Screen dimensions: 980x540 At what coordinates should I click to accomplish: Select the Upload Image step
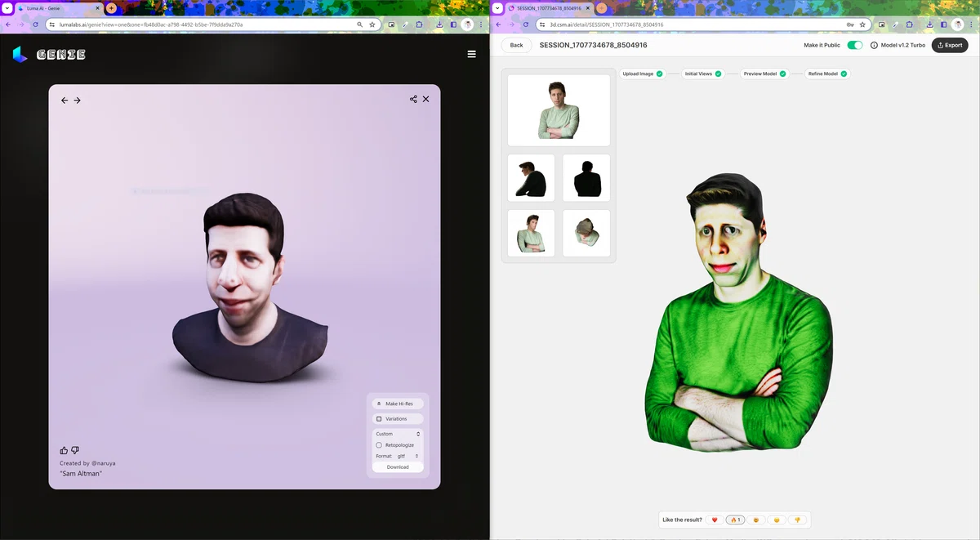tap(643, 74)
